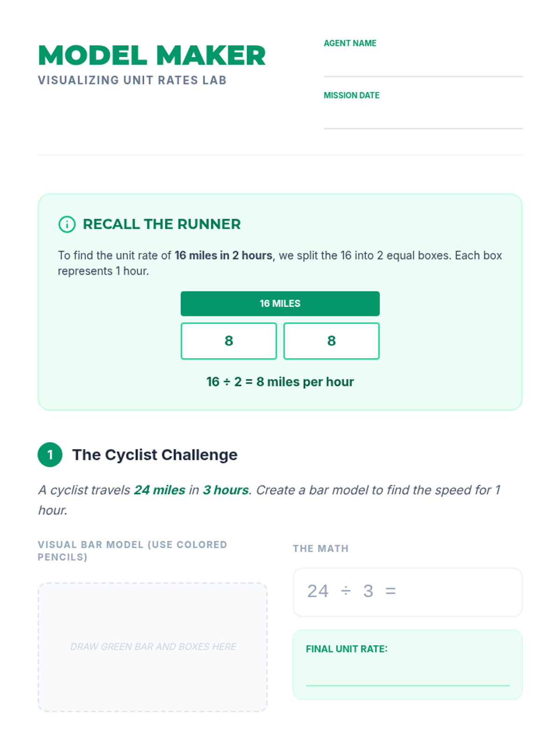Click the left box showing 8
The image size is (560, 747).
pyautogui.click(x=229, y=341)
